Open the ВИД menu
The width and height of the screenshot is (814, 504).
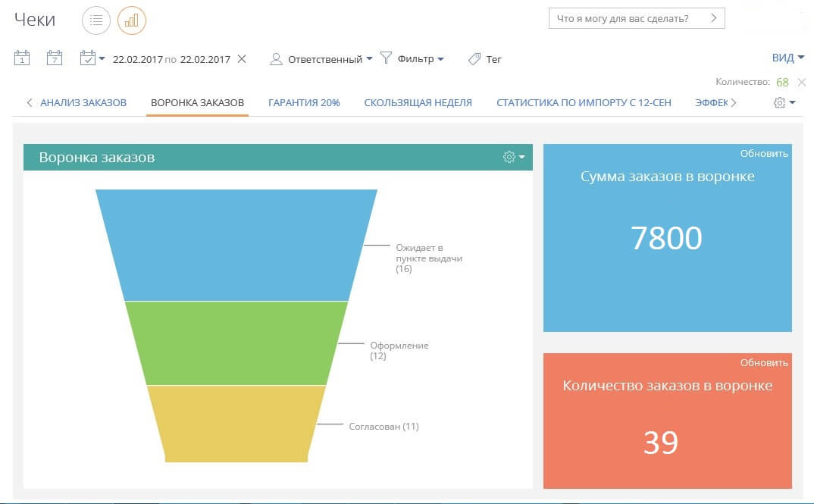coord(788,58)
